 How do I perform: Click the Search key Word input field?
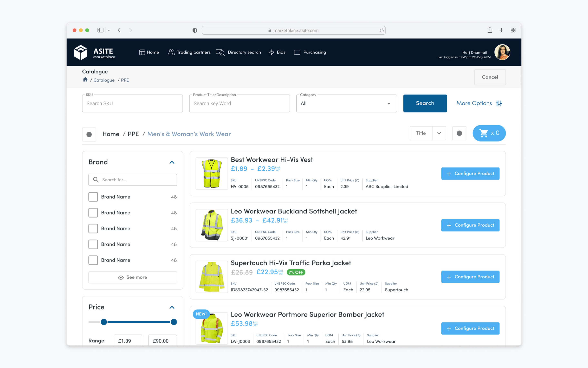click(239, 103)
